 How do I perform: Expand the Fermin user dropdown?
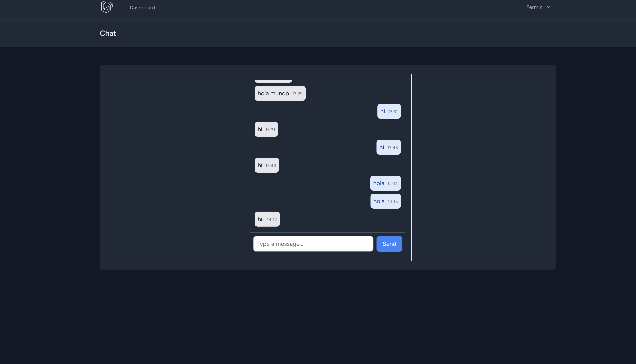538,7
